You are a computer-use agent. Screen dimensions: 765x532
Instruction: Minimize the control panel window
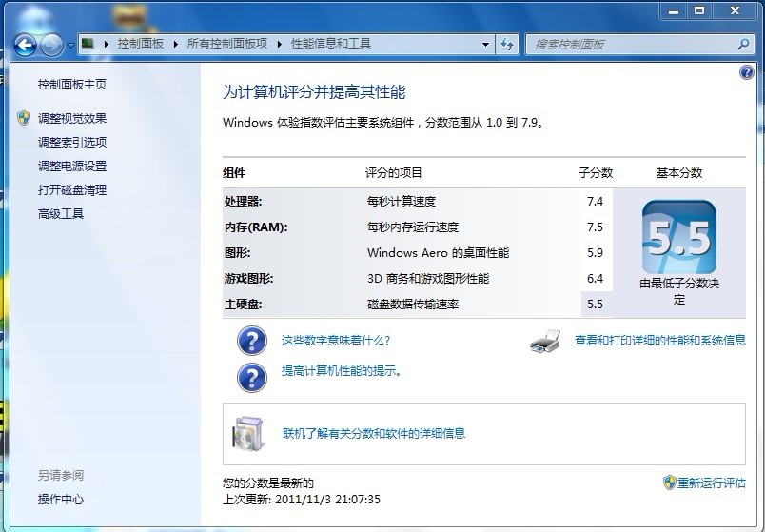coord(674,10)
